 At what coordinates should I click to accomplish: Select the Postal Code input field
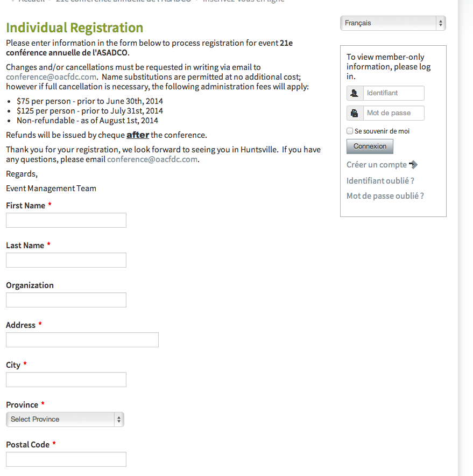click(x=66, y=459)
